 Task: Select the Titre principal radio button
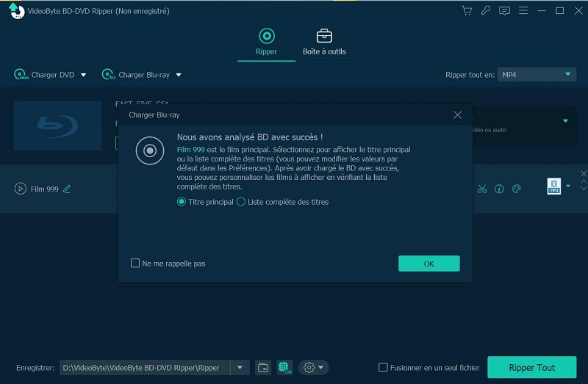click(x=182, y=202)
